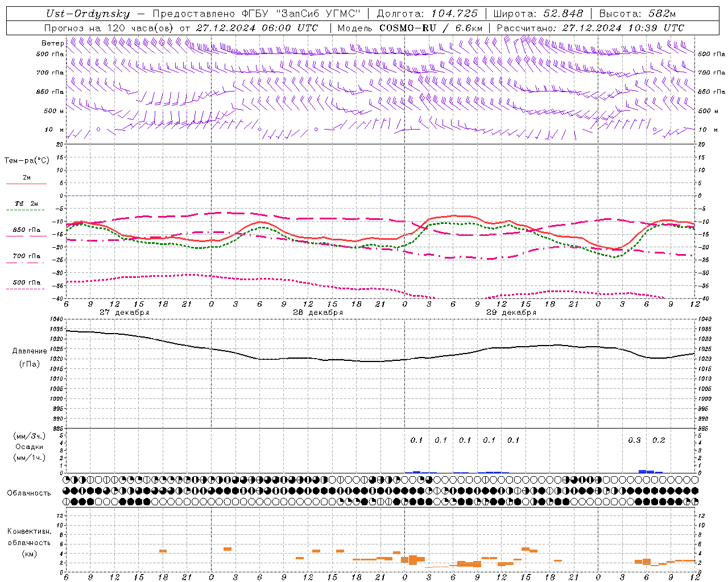Click the "Td 2м" dew point legend entry
This screenshot has height=582, width=728.
pyautogui.click(x=26, y=203)
